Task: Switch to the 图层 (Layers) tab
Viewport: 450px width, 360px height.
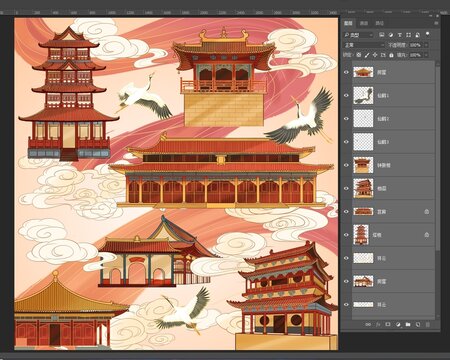Action: [x=348, y=23]
